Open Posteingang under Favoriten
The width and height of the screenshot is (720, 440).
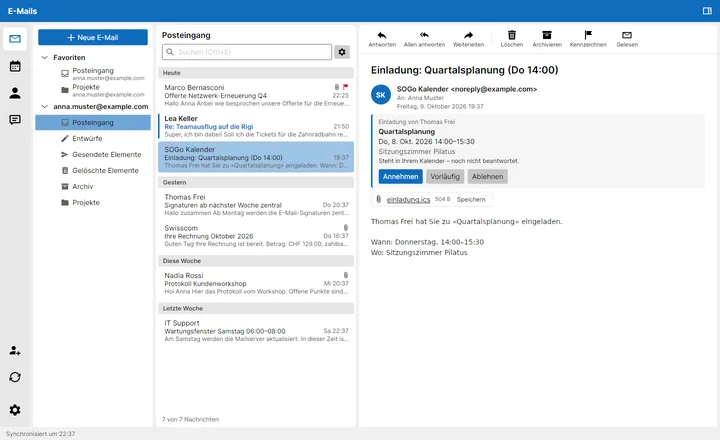[x=93, y=73]
